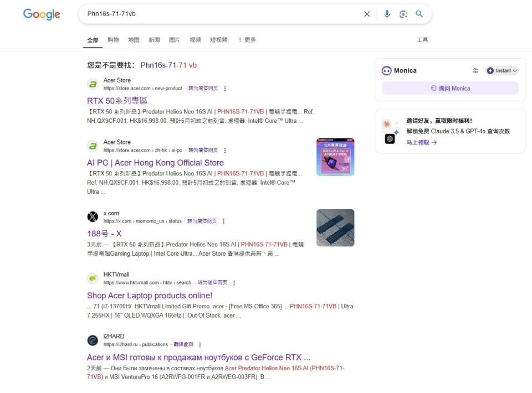532x393 pixels.
Task: Convert AI PC result to simplified page
Action: click(x=203, y=150)
